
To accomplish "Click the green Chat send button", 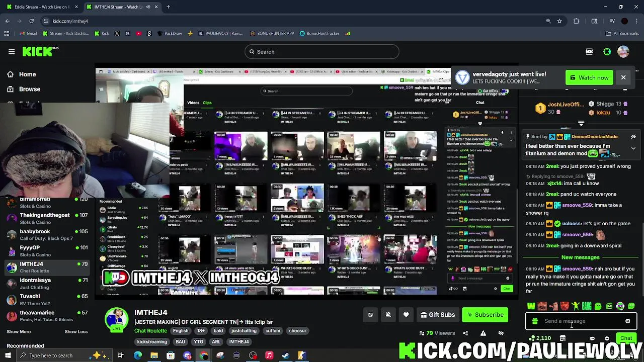I will pyautogui.click(x=626, y=338).
